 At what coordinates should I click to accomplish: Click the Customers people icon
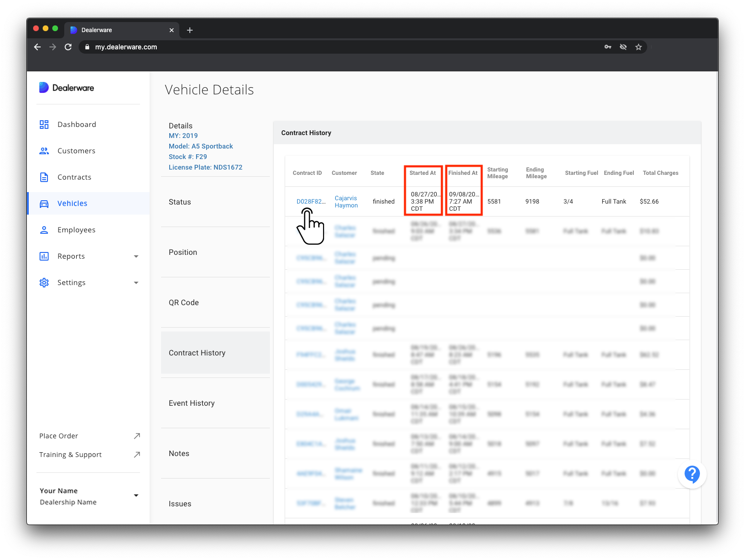[44, 151]
